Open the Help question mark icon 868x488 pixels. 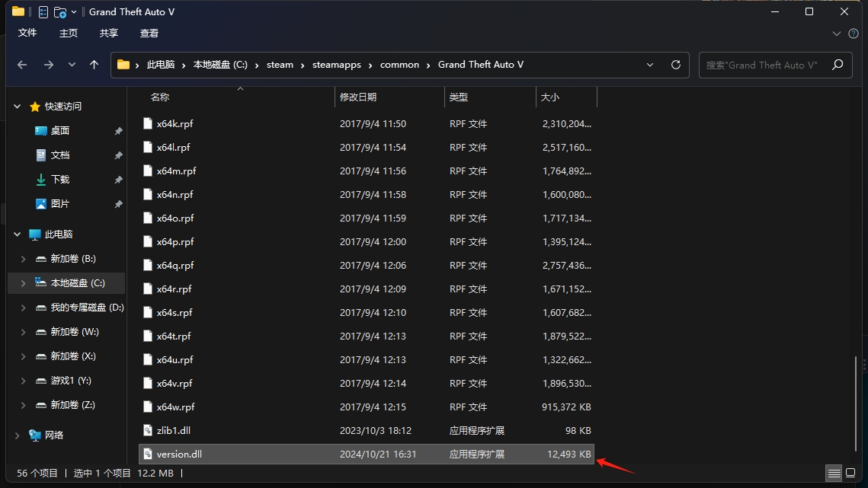[x=853, y=33]
